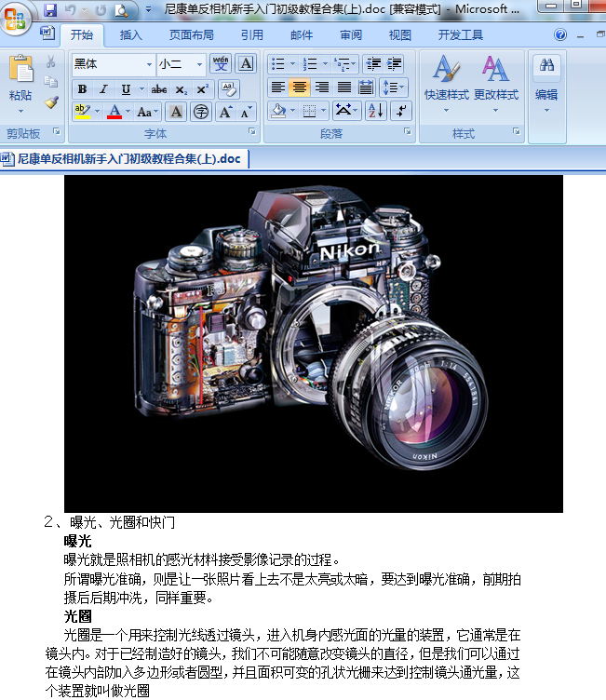This screenshot has height=700, width=606.
Task: Justify paragraph text
Action: [343, 87]
